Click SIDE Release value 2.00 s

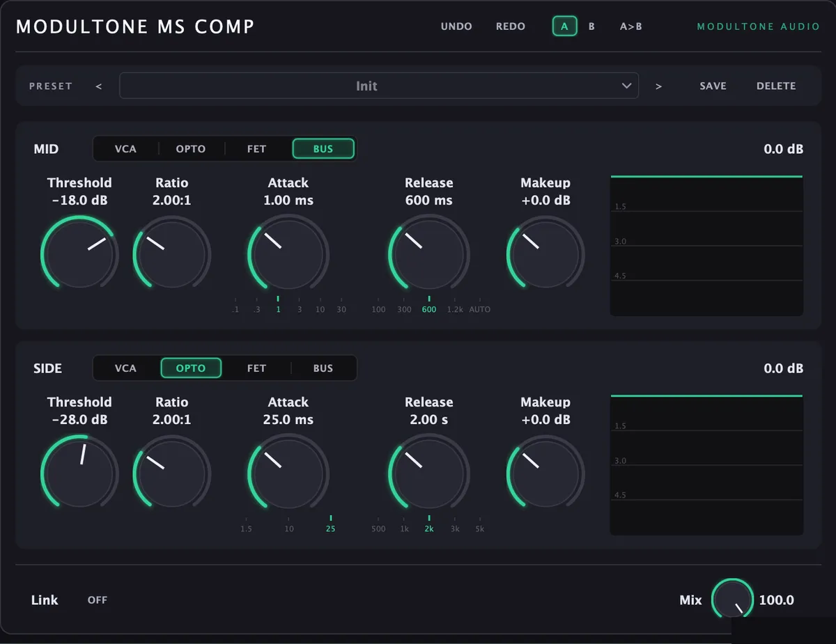pos(428,420)
